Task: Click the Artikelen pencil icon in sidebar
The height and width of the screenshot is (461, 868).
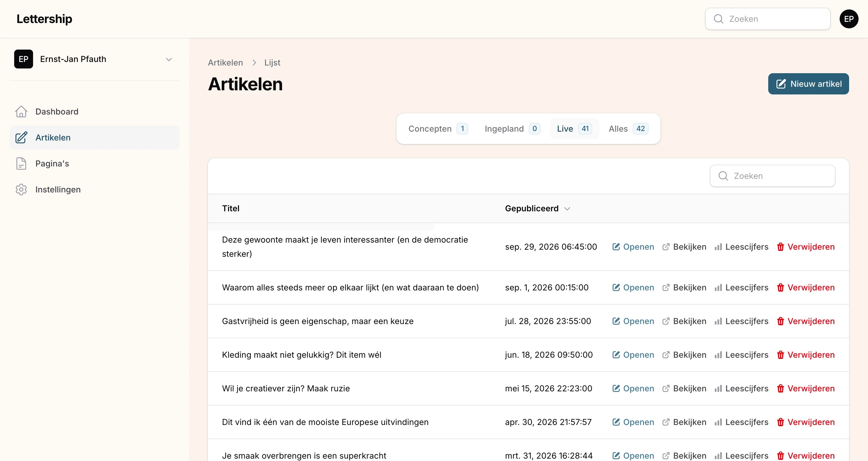Action: pos(21,138)
